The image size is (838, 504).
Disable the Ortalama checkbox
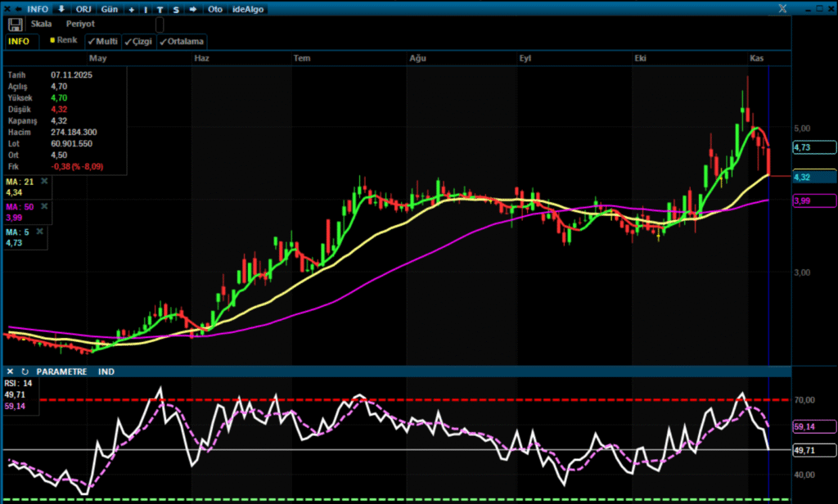coord(182,41)
